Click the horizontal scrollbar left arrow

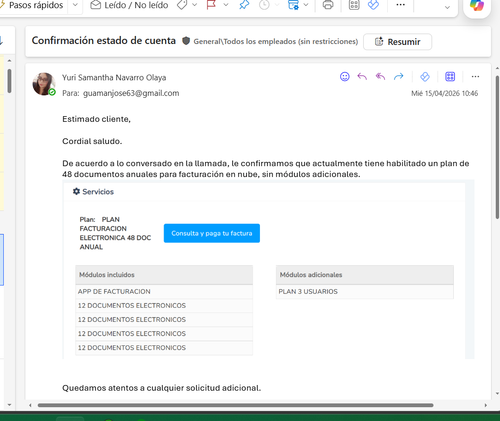[x=30, y=405]
